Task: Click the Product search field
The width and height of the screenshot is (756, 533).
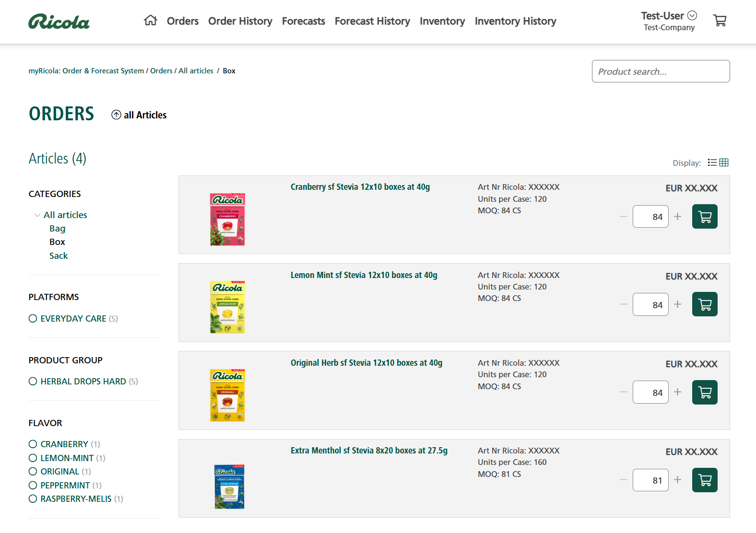Action: [661, 71]
